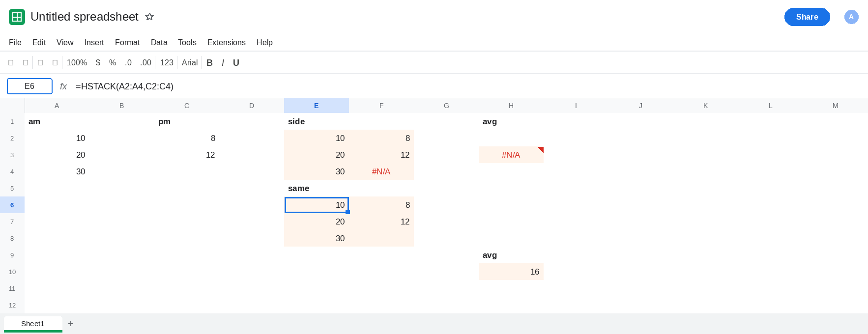Screen dimensions: 868x334
Task: Open the Insert menu
Action: [94, 43]
